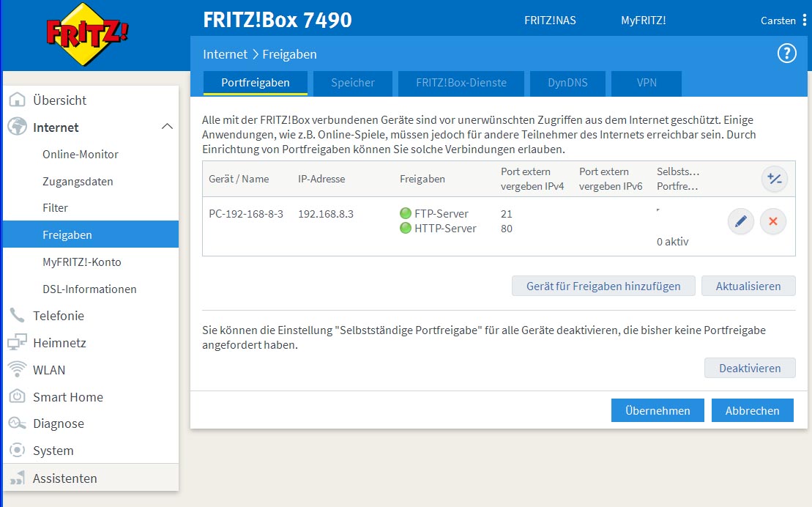Switch to the FRITZ!Box-Dienste tab
The height and width of the screenshot is (507, 812).
click(461, 83)
